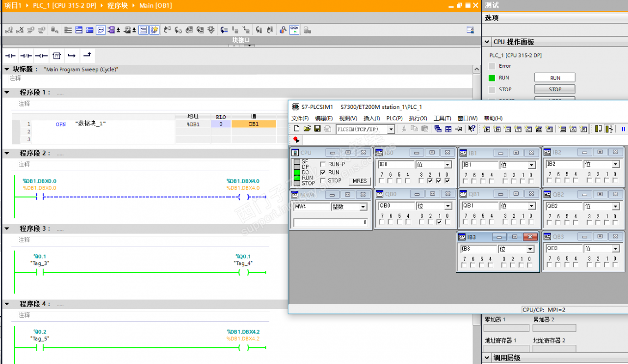Viewport: 628px width, 364px height.
Task: Check the STOP checkbox in CPU window
Action: point(323,181)
